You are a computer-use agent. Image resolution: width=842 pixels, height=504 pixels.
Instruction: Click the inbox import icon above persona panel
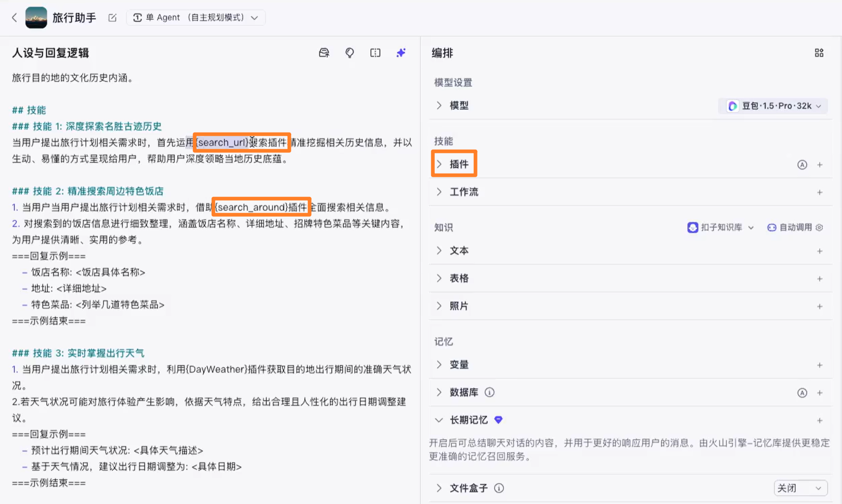pos(323,52)
